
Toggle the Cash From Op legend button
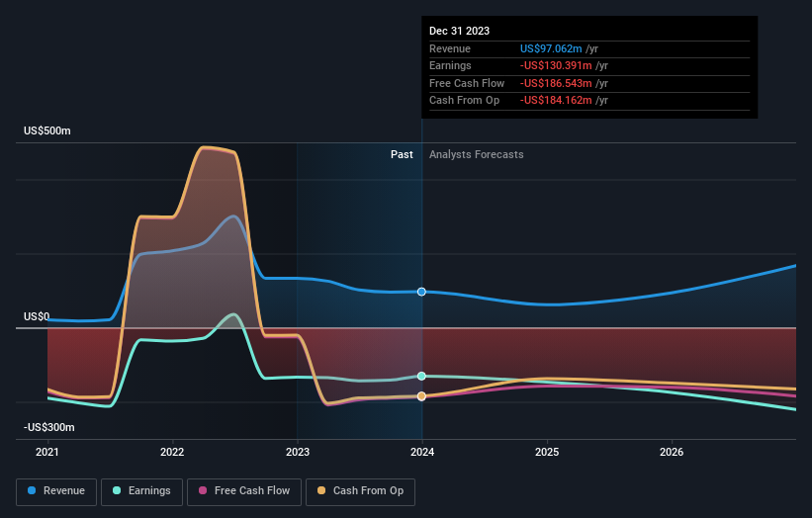pyautogui.click(x=360, y=491)
